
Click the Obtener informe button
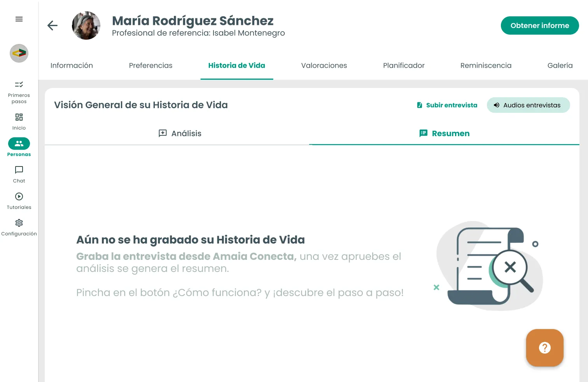click(x=540, y=26)
